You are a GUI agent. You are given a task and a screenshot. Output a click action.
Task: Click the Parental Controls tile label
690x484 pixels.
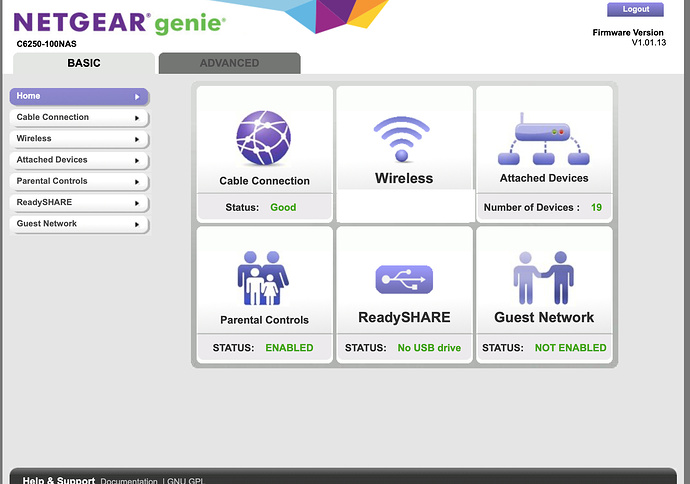coord(264,320)
